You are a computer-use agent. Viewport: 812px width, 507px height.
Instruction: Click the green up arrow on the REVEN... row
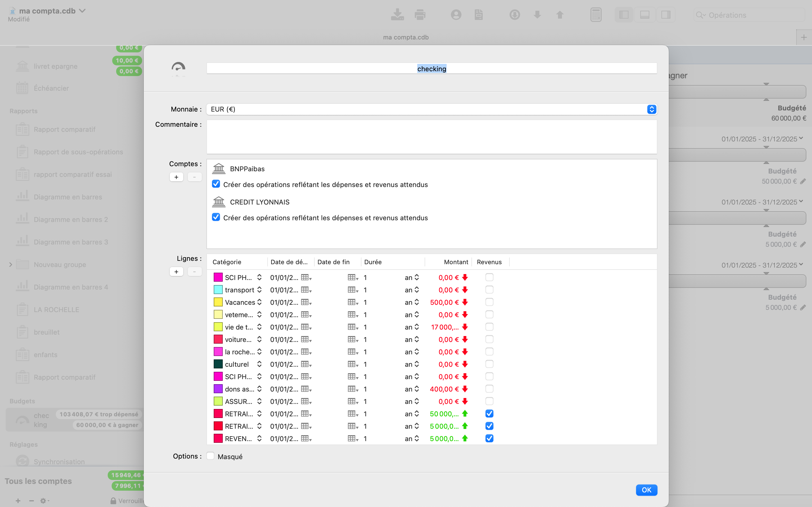[x=465, y=438]
